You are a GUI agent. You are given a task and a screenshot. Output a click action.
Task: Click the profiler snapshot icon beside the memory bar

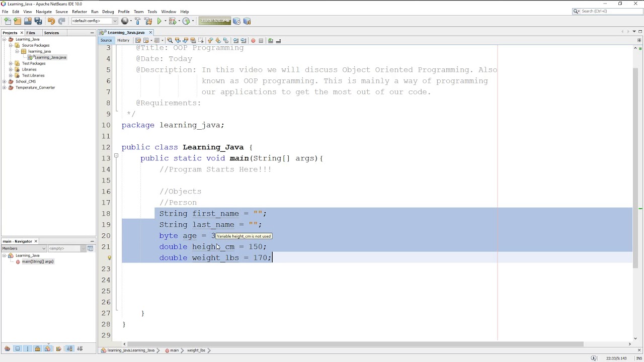point(237,21)
